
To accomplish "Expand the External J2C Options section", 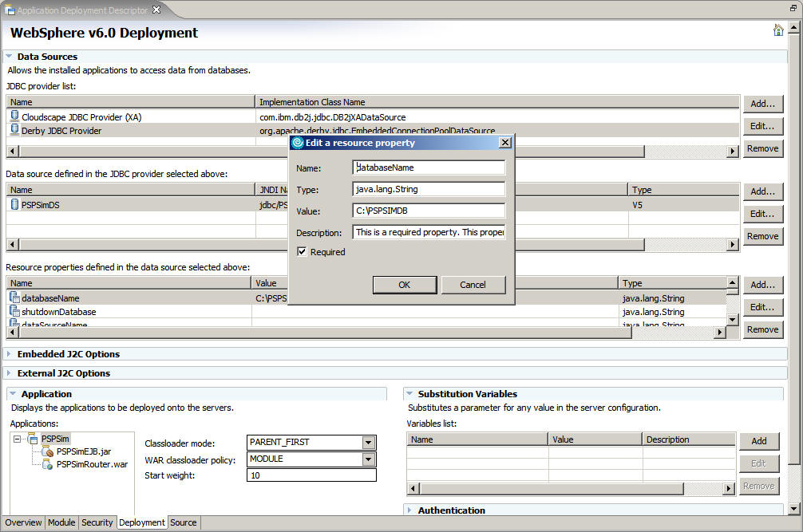I will 9,373.
